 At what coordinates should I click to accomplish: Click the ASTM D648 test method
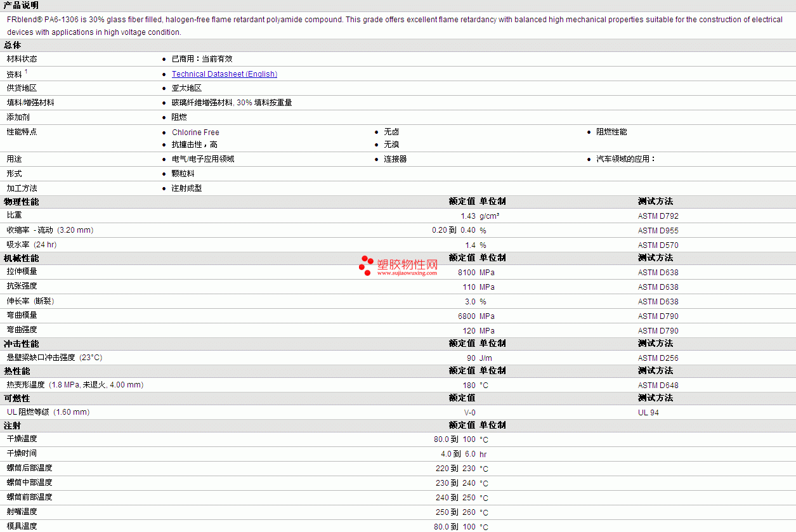(x=658, y=386)
